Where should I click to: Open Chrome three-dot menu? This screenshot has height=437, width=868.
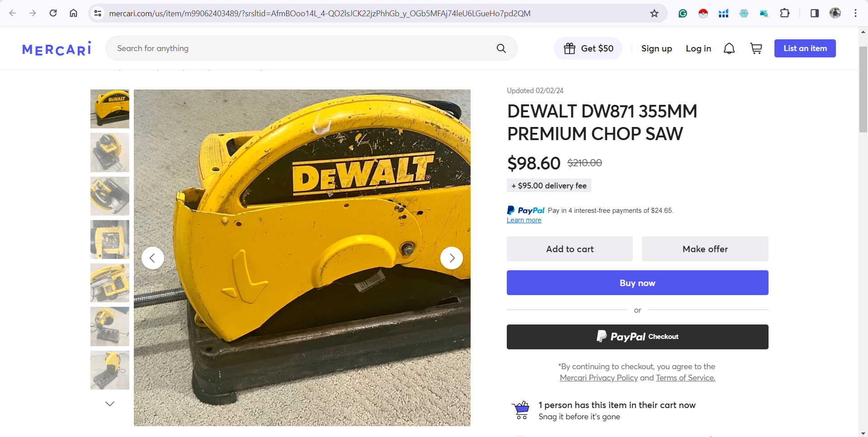pos(855,13)
